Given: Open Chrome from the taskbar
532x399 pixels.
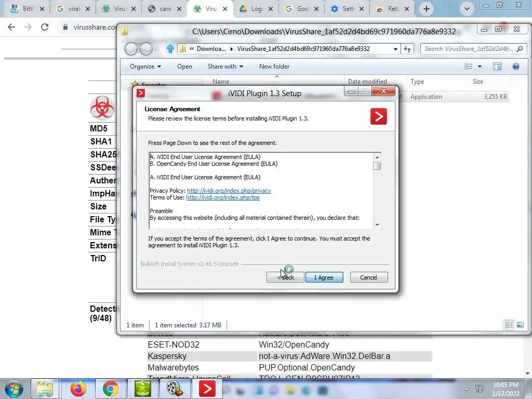Looking at the screenshot, I should pos(110,389).
